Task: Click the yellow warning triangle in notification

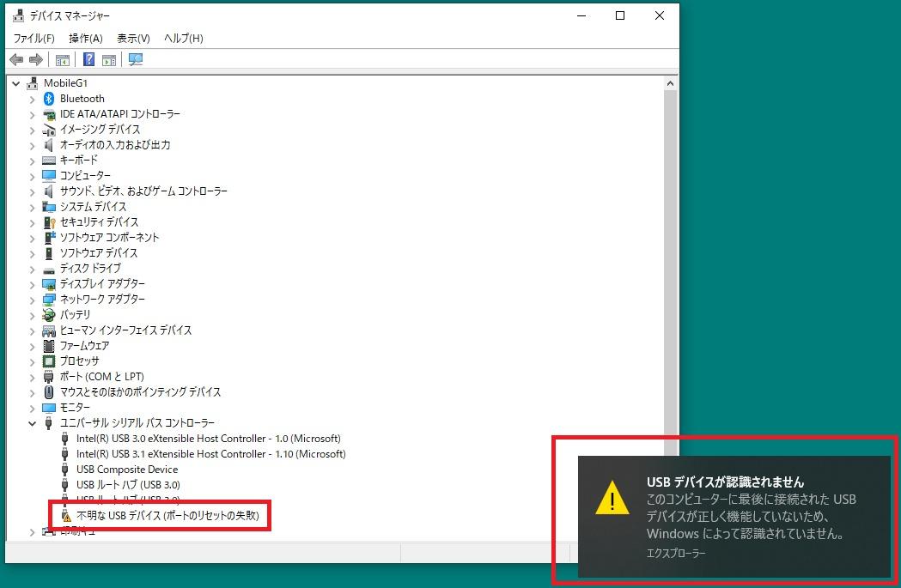Action: click(612, 497)
